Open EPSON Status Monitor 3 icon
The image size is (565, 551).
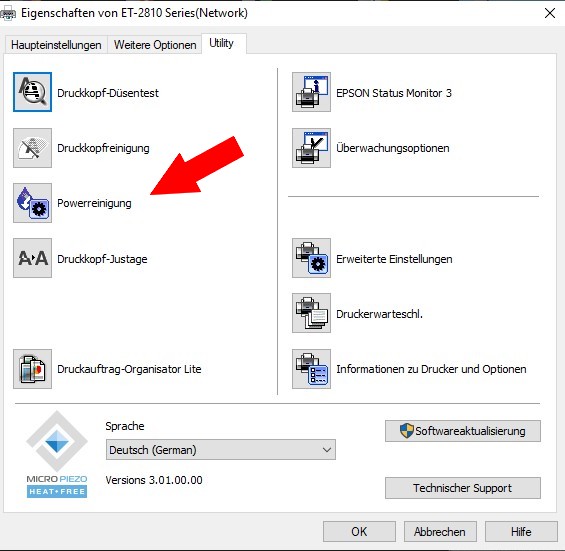[x=311, y=92]
